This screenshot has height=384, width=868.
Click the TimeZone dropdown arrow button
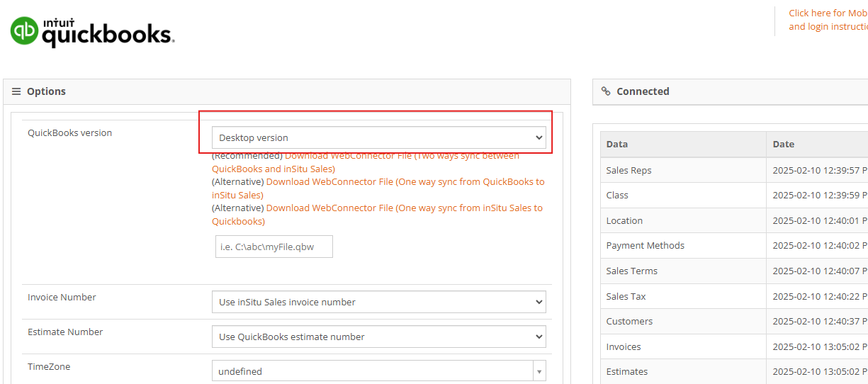(x=540, y=371)
